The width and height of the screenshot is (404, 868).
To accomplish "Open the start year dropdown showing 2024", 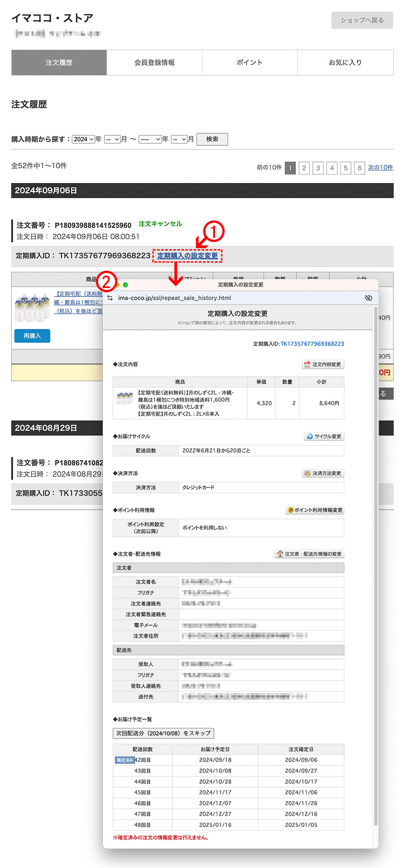I will tap(83, 140).
